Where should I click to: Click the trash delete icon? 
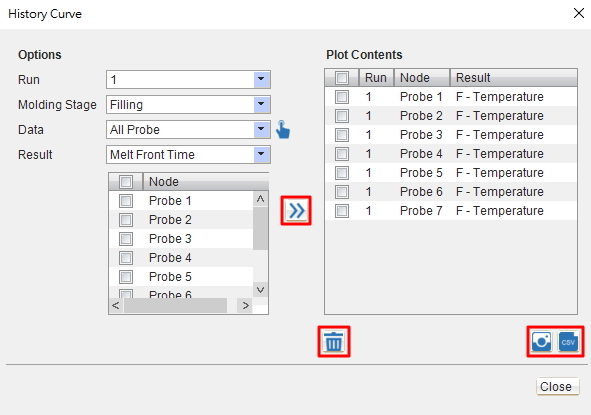(x=334, y=341)
